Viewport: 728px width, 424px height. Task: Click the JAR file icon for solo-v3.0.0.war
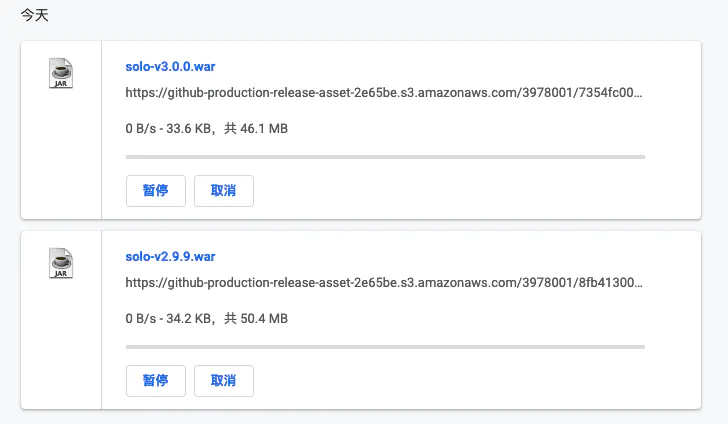click(61, 74)
